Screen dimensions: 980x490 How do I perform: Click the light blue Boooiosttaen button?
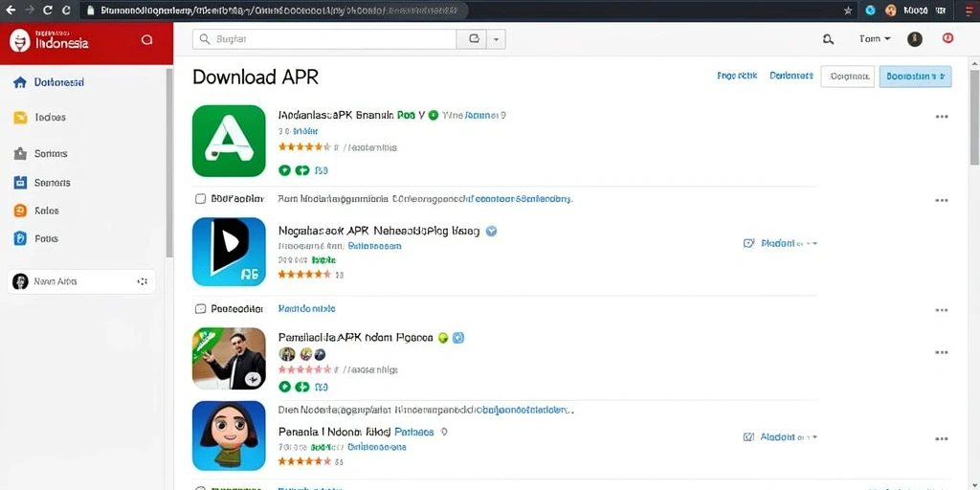pyautogui.click(x=915, y=77)
